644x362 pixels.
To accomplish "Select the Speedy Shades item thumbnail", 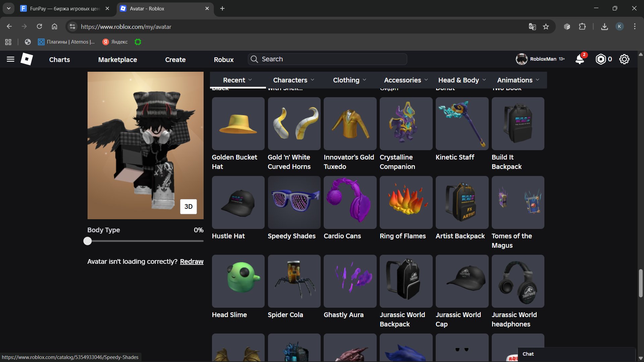I will point(294,202).
